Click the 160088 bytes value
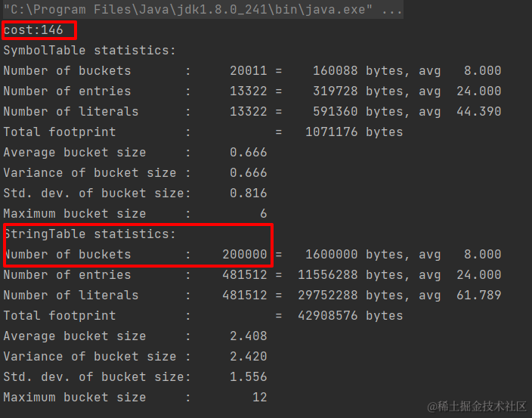Viewport: 532px width, 418px height. point(335,71)
